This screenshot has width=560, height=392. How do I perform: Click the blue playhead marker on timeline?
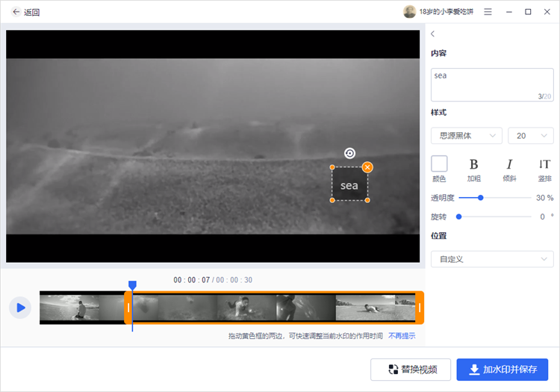(132, 285)
